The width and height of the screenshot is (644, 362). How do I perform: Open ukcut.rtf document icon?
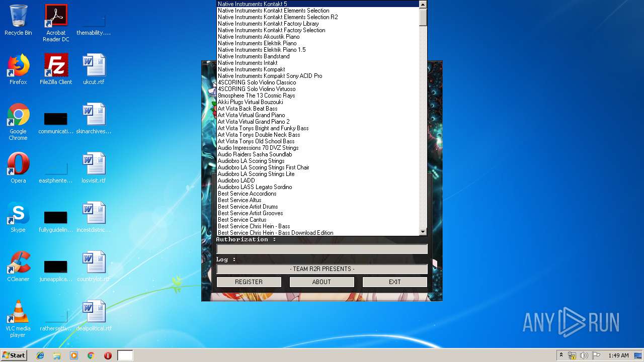pos(94,69)
